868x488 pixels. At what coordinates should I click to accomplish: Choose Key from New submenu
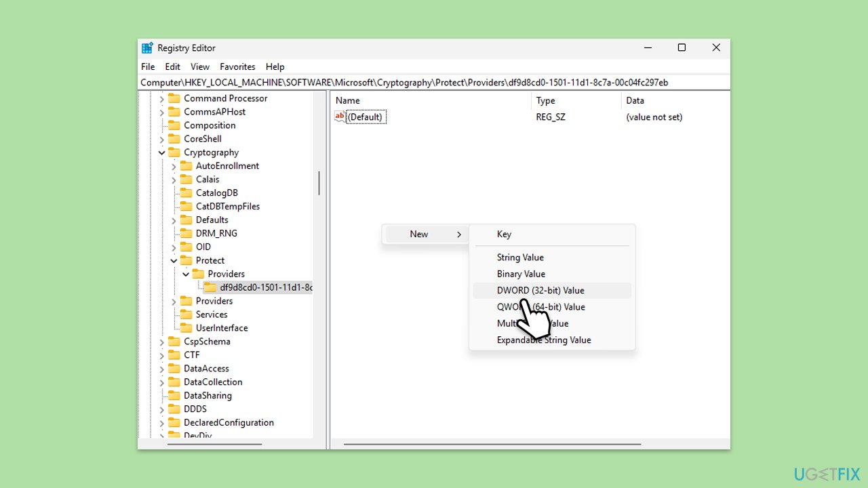click(551, 234)
